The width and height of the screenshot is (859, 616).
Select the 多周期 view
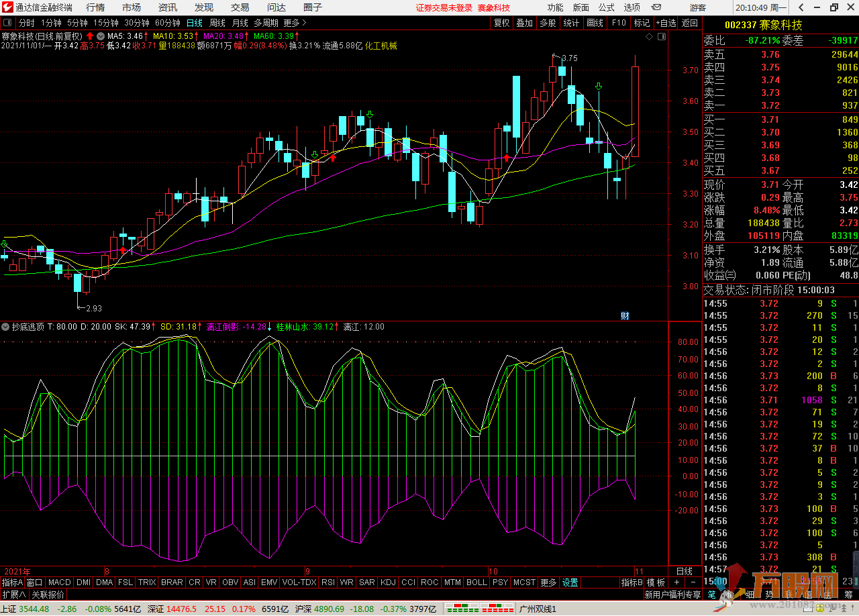click(266, 23)
